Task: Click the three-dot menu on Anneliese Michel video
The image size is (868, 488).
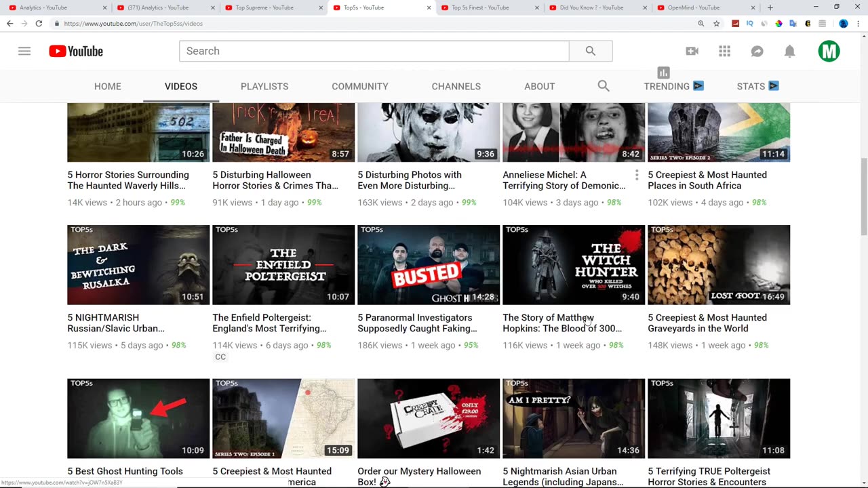Action: pyautogui.click(x=637, y=176)
